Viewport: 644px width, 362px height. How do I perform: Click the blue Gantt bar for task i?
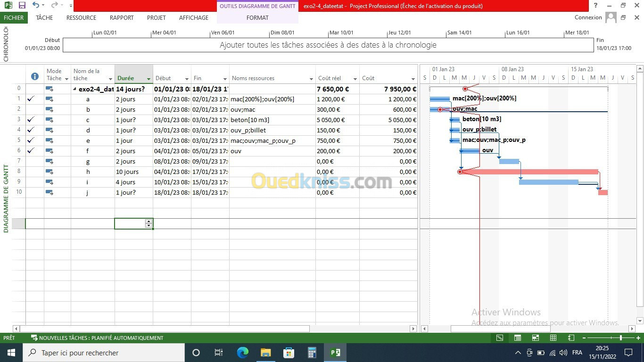(548, 182)
